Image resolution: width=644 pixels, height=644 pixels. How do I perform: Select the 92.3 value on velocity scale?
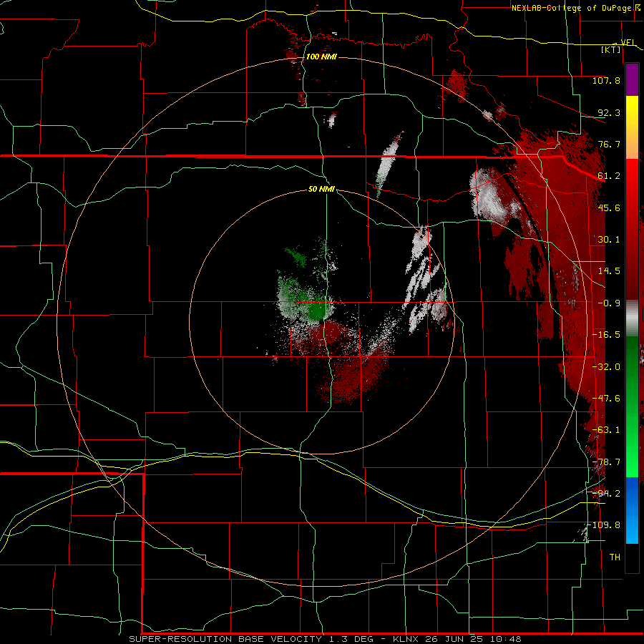[x=609, y=112]
